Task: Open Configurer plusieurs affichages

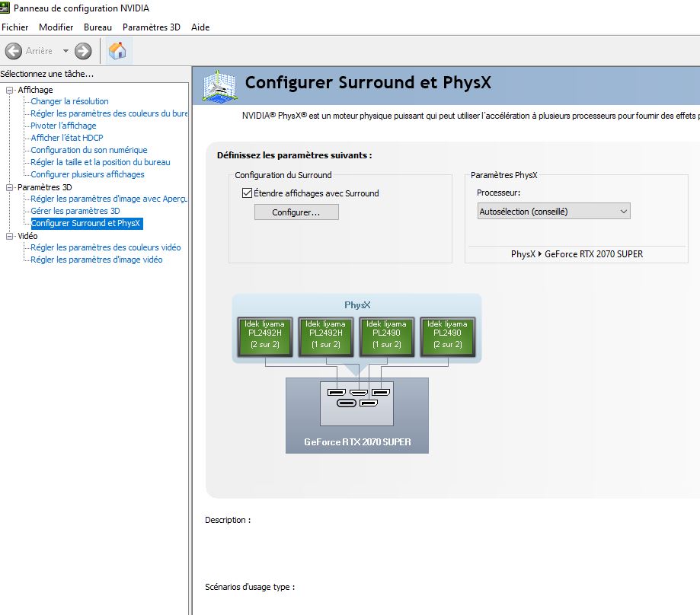Action: coord(88,174)
